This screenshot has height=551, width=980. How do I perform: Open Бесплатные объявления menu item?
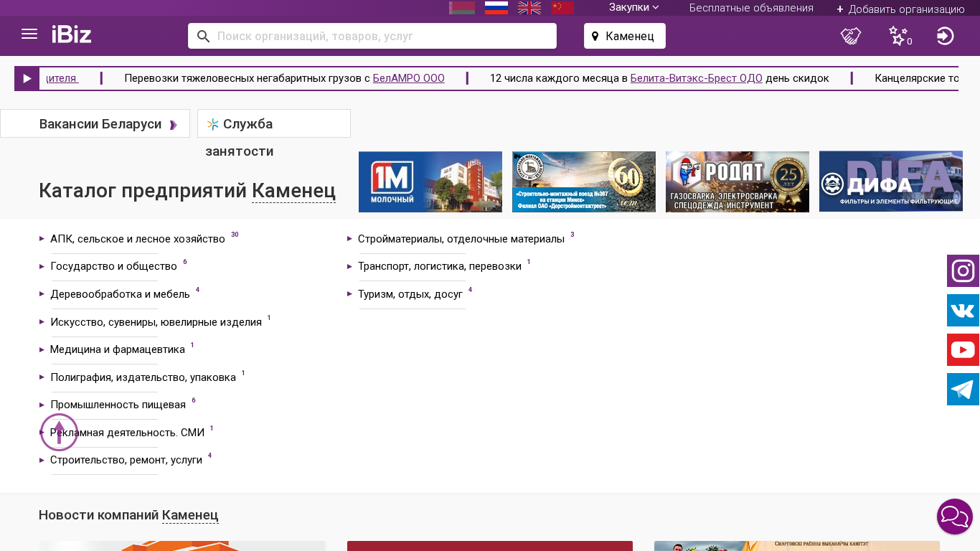[751, 8]
